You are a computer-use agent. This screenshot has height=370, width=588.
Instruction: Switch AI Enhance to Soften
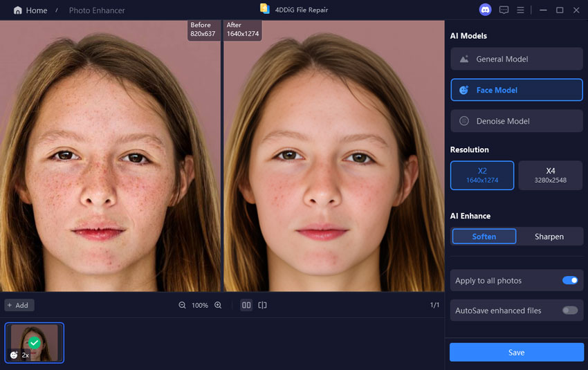[484, 237]
